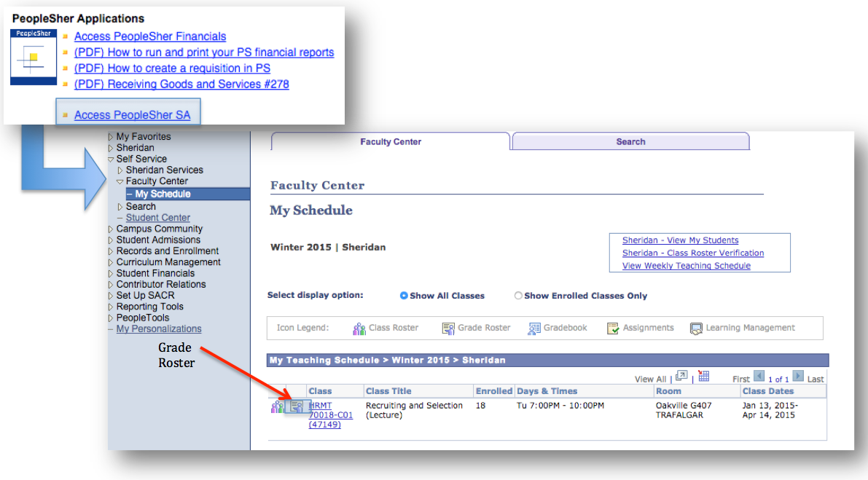
Task: Click the View All link above the table
Action: [650, 379]
